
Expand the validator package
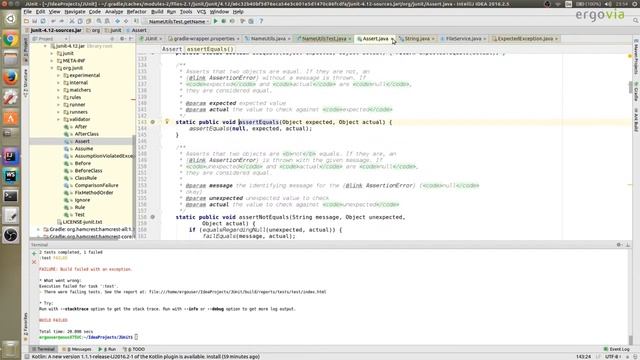[59, 120]
